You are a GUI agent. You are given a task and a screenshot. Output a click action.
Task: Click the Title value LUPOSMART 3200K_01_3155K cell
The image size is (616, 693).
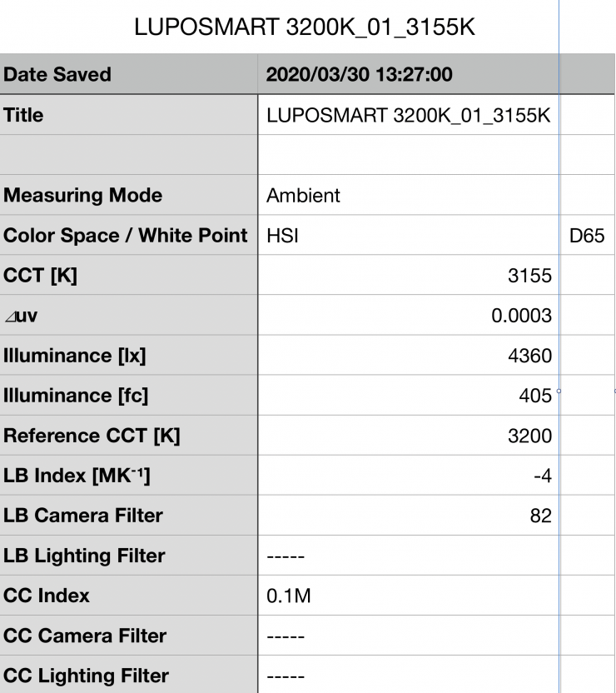coord(408,115)
